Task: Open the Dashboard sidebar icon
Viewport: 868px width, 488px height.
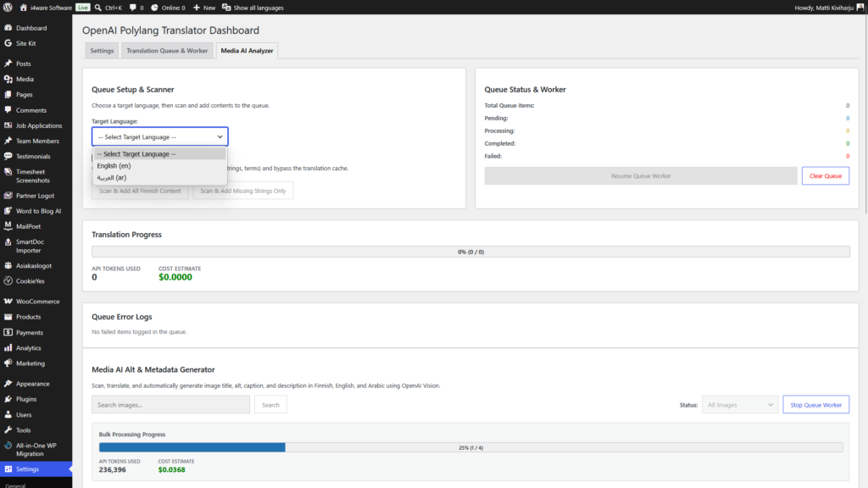Action: pos(8,28)
